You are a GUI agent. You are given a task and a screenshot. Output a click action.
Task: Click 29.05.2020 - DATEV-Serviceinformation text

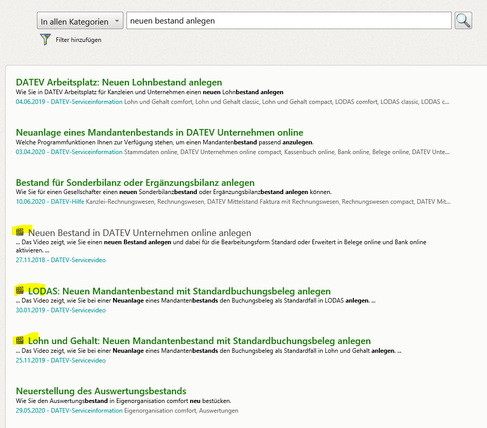tap(69, 411)
